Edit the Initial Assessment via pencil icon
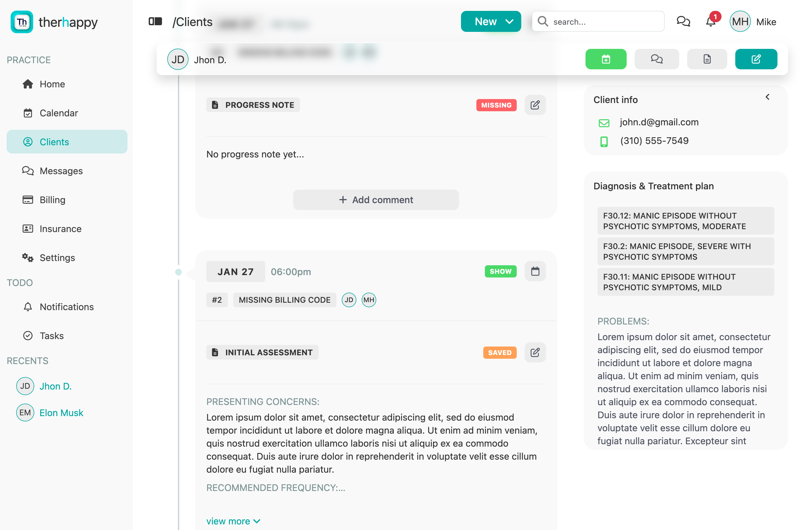Screen dimensions: 812x530 tap(535, 352)
